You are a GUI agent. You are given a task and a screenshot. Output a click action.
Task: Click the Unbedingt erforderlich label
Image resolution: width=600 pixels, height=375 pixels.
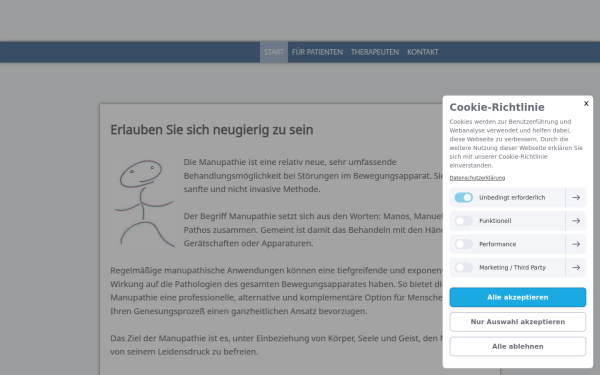[512, 197]
